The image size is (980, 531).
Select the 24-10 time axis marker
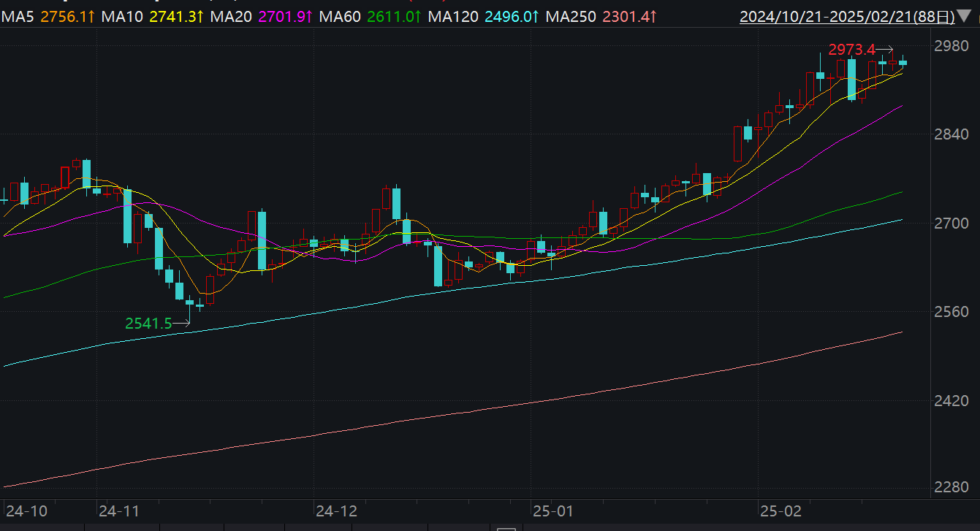28,511
